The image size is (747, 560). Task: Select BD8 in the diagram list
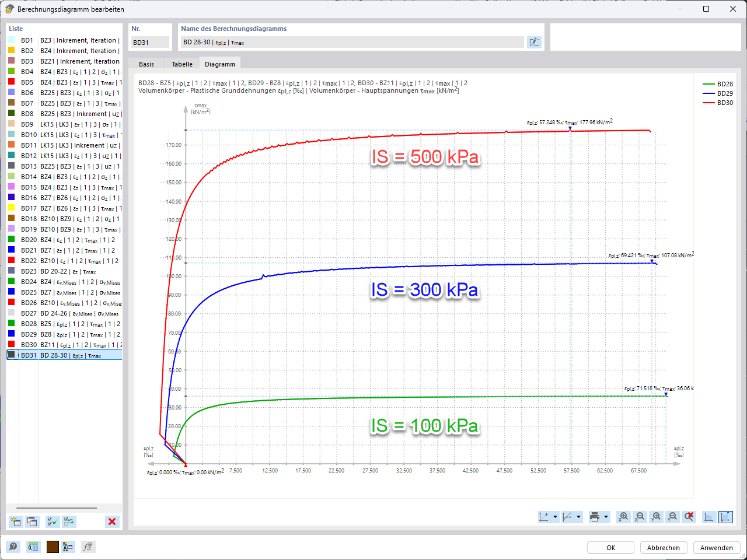(x=64, y=114)
